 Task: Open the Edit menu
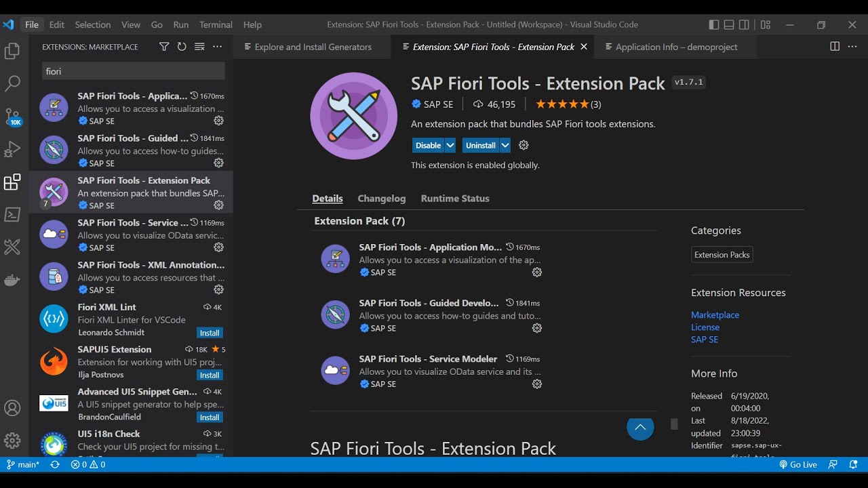pyautogui.click(x=57, y=24)
